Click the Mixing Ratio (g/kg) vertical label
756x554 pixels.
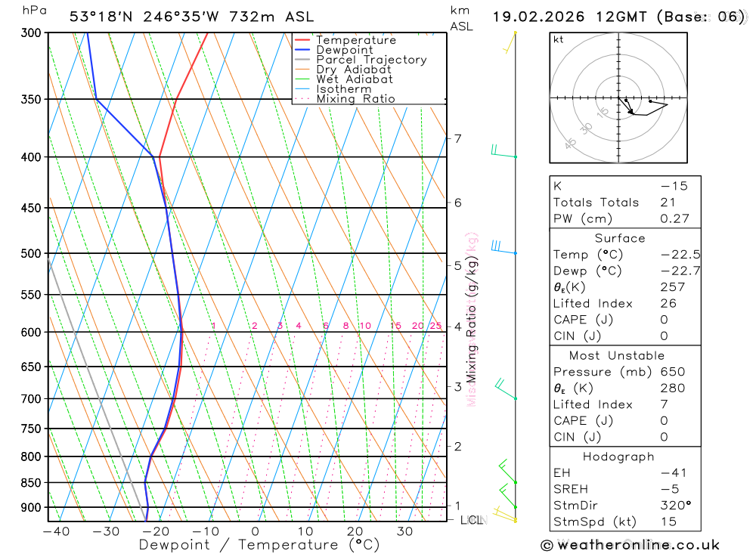click(471, 319)
